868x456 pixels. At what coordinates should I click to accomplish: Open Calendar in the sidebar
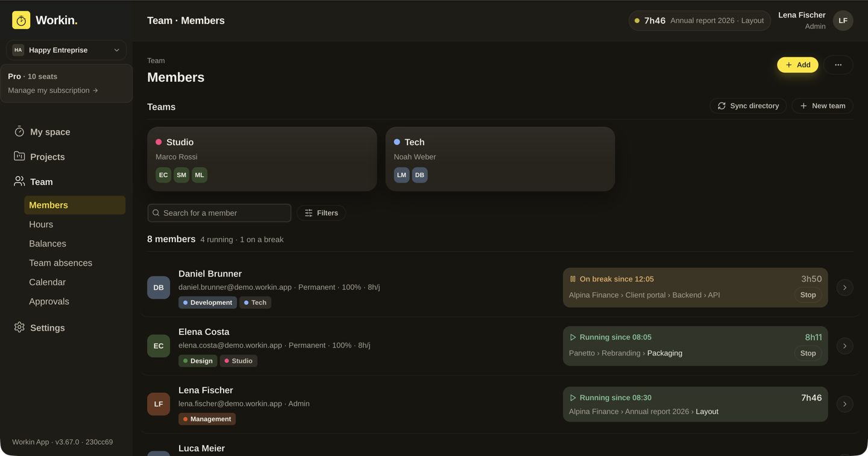click(x=75, y=282)
